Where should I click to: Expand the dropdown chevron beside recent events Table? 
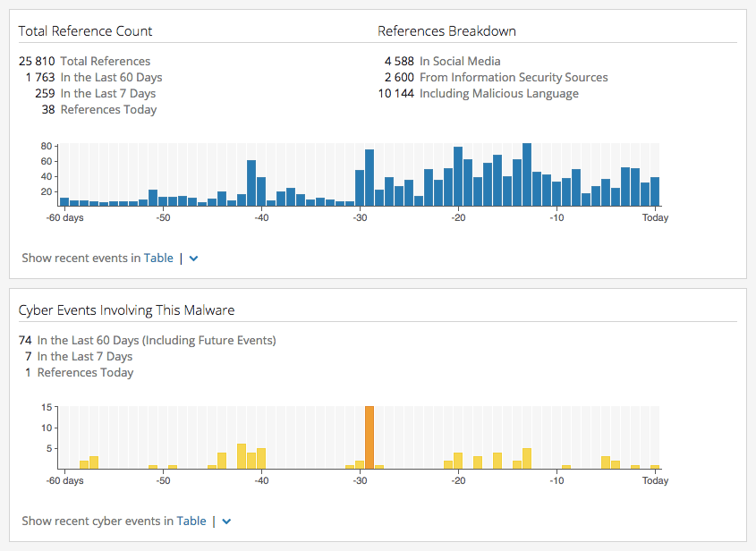tap(193, 259)
